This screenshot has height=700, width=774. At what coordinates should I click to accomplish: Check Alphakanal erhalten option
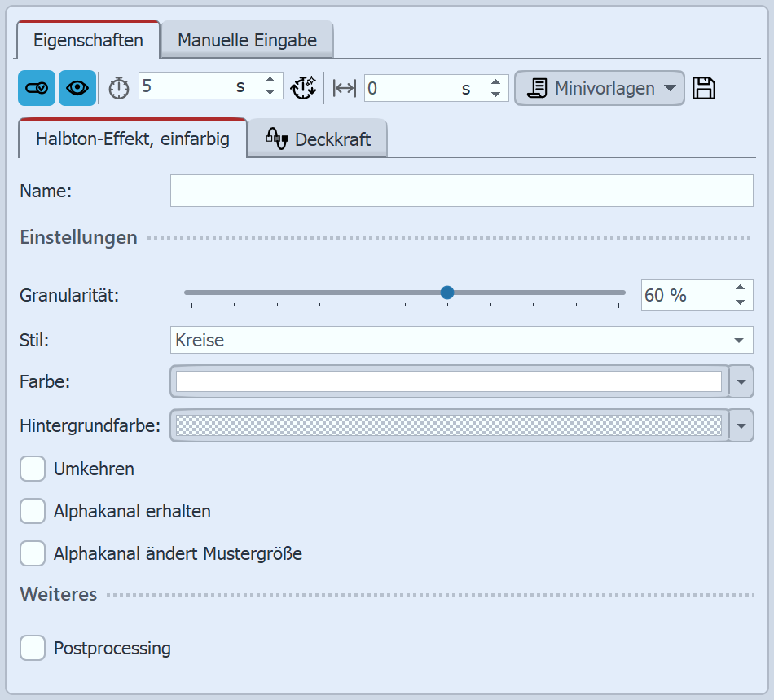(x=33, y=512)
